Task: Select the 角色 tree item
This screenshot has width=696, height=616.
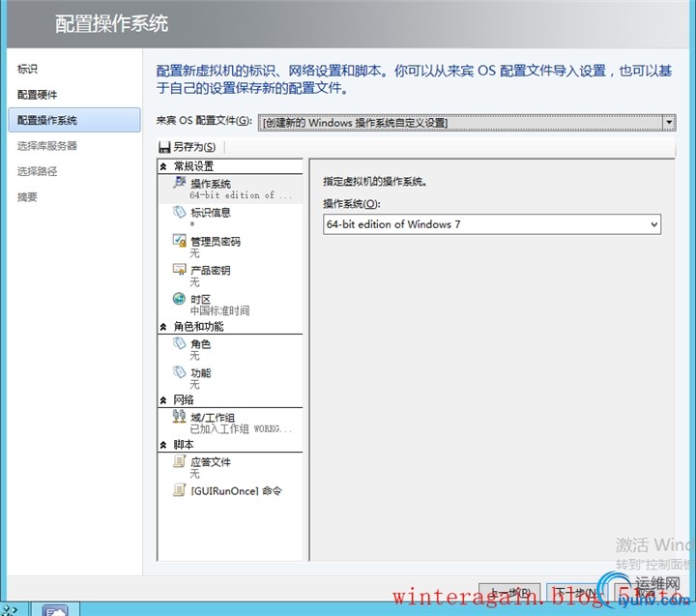Action: 230,349
